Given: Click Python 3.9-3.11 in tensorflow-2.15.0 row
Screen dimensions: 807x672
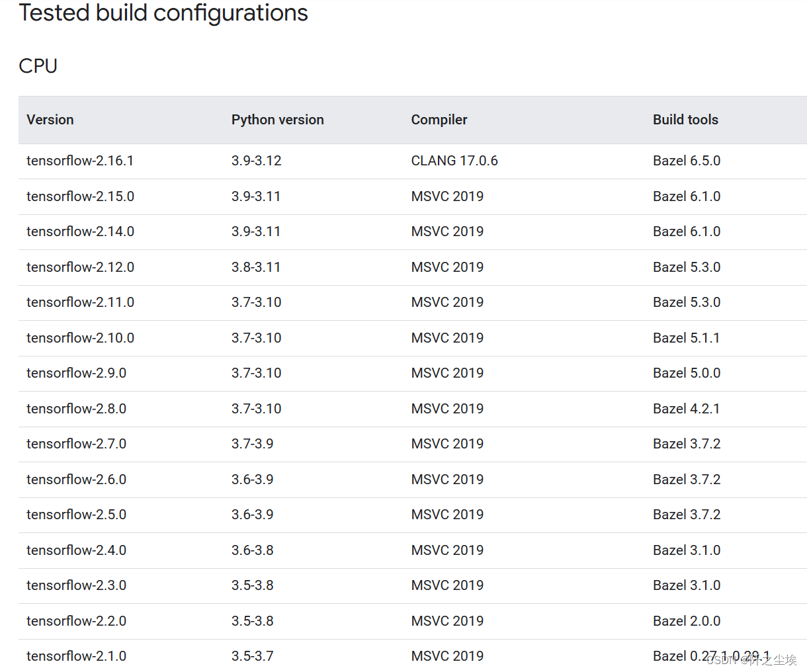Looking at the screenshot, I should coord(256,196).
